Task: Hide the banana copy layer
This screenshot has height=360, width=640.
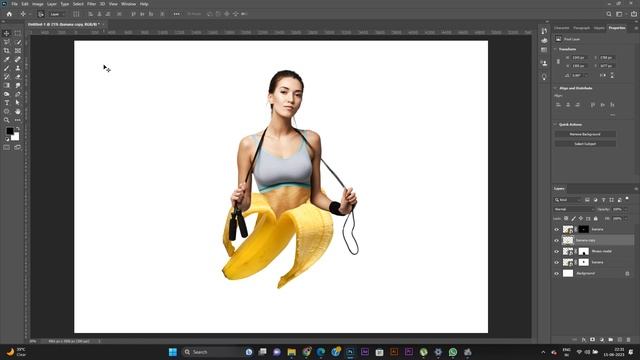Action: pyautogui.click(x=556, y=240)
